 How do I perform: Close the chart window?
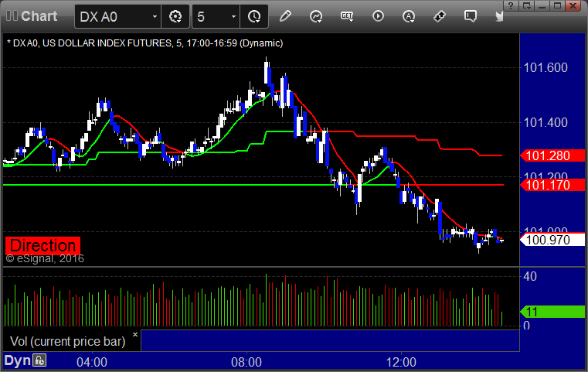573,5
